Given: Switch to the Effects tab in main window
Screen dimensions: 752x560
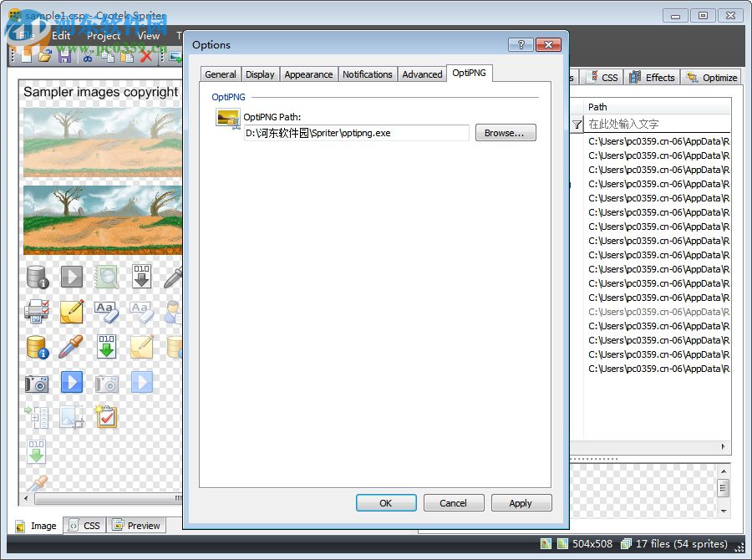Looking at the screenshot, I should point(652,77).
